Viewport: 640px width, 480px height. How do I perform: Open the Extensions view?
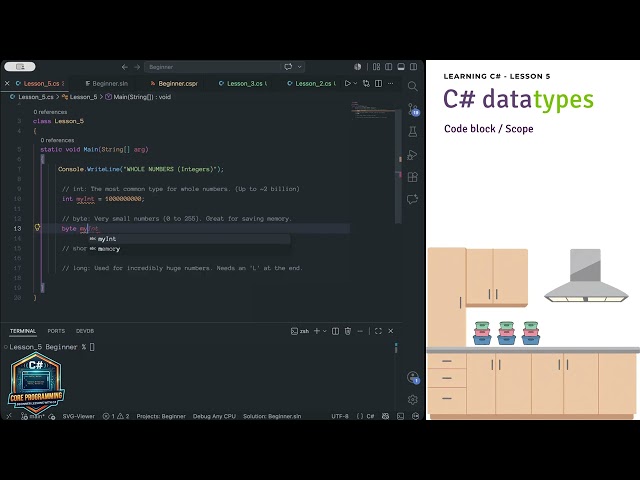pyautogui.click(x=413, y=177)
